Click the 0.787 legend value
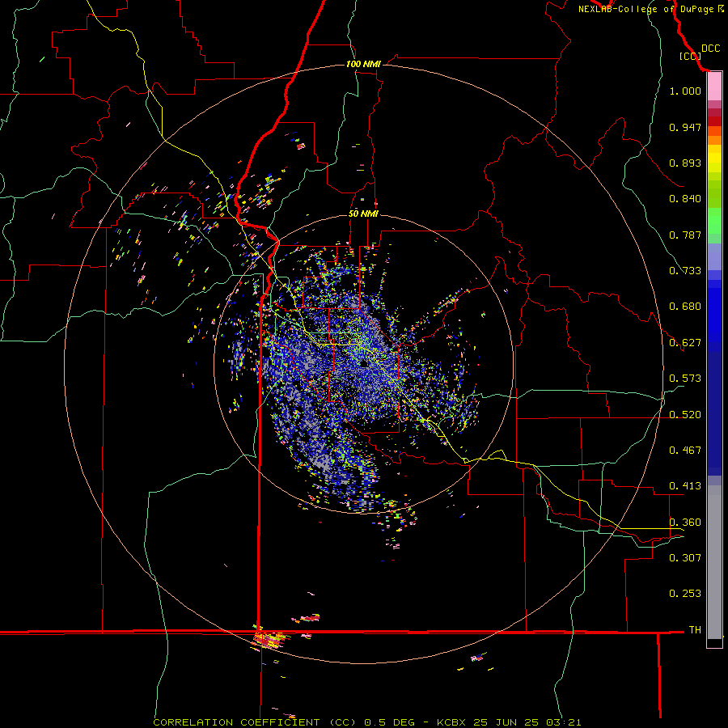Viewport: 728px width, 728px height. pyautogui.click(x=685, y=235)
